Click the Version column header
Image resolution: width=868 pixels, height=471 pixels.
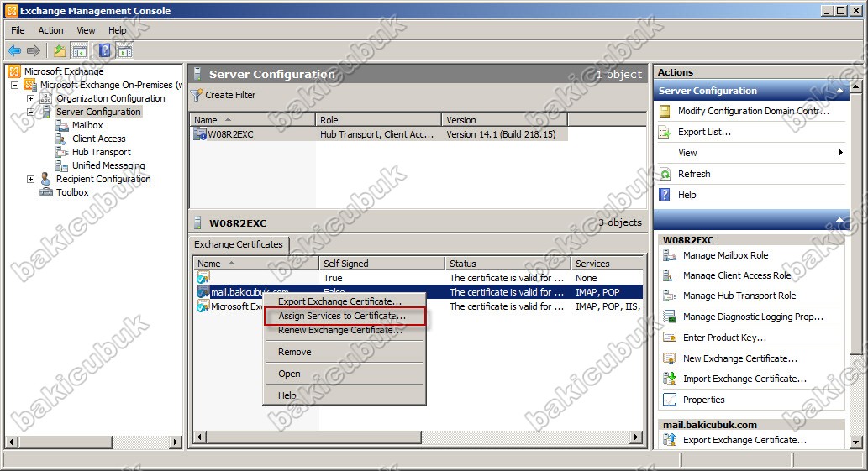pos(505,120)
